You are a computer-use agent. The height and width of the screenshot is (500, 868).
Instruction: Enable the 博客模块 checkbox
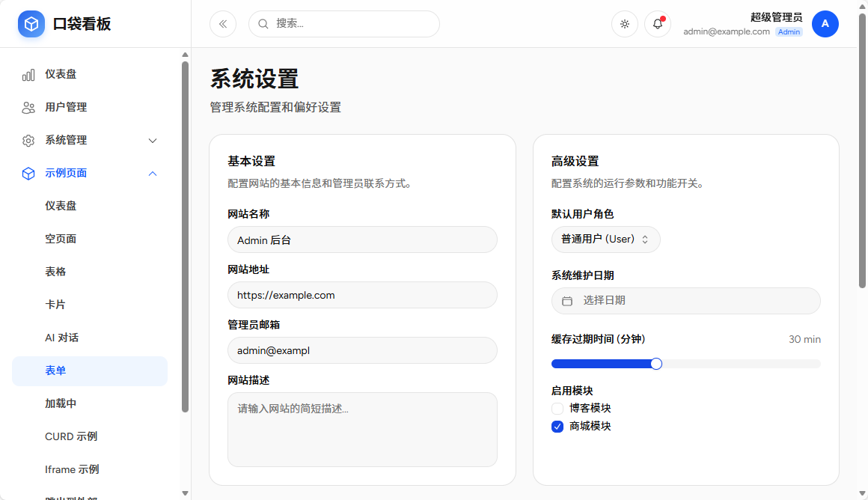point(557,408)
